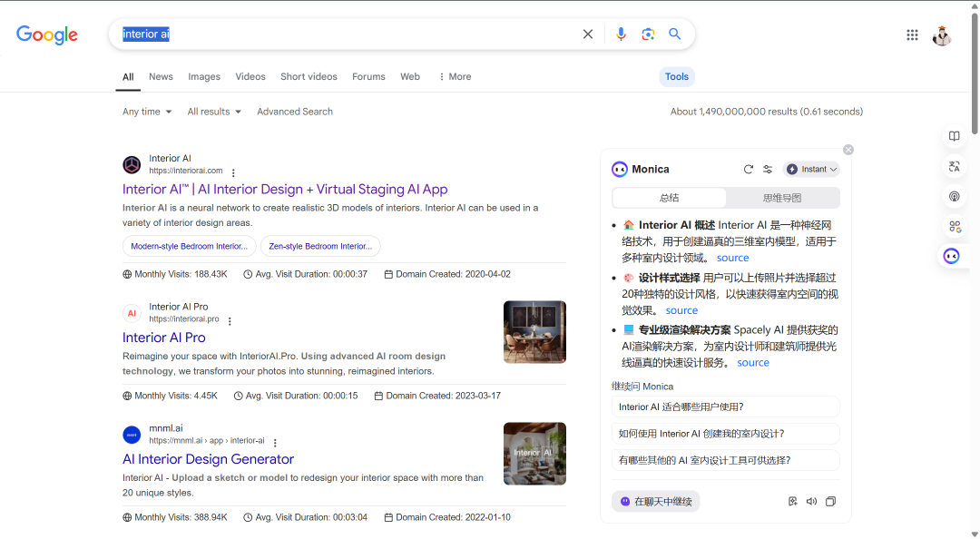Click the mnml.ai site favicon
This screenshot has height=539, width=980.
(132, 435)
